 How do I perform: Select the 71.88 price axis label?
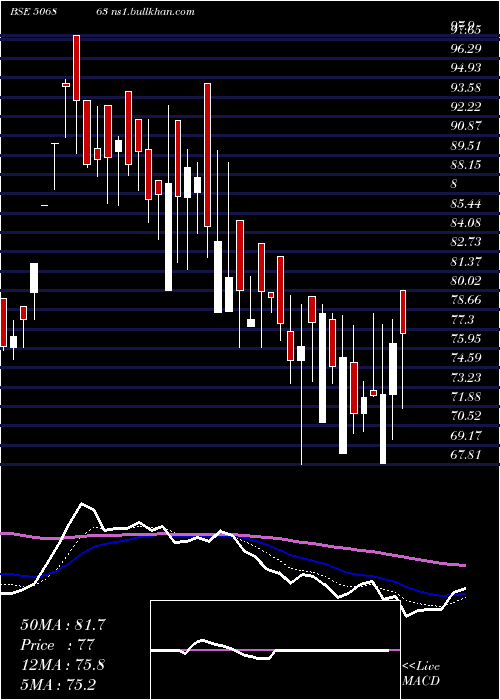(466, 397)
